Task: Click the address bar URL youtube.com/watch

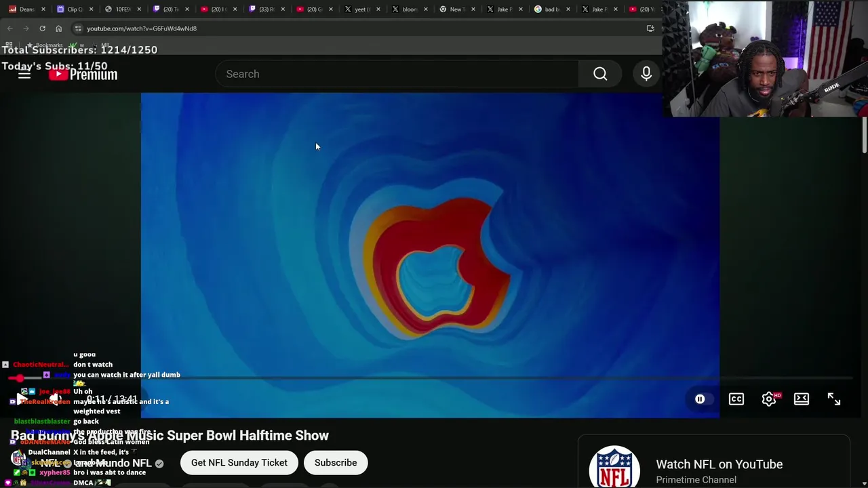Action: (142, 28)
